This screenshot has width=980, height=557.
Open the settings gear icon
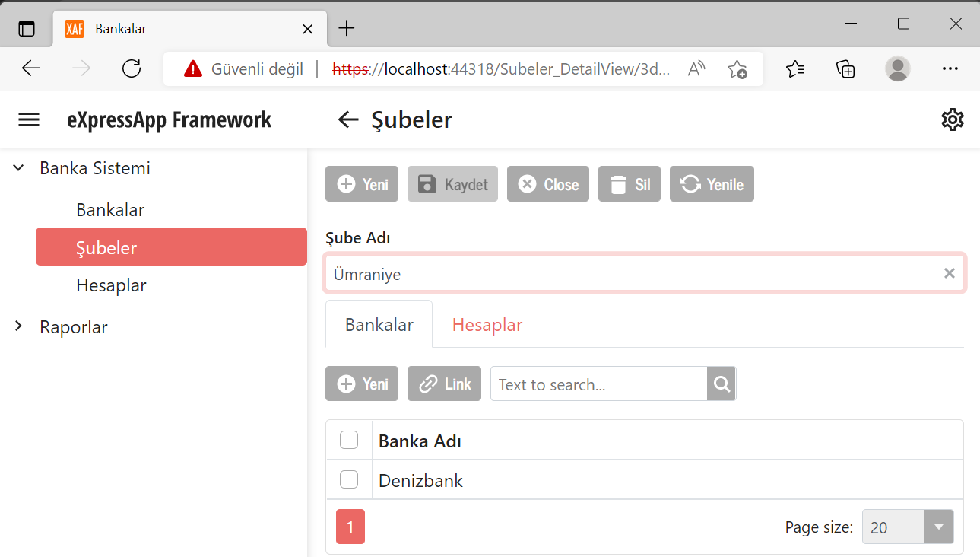pyautogui.click(x=952, y=119)
